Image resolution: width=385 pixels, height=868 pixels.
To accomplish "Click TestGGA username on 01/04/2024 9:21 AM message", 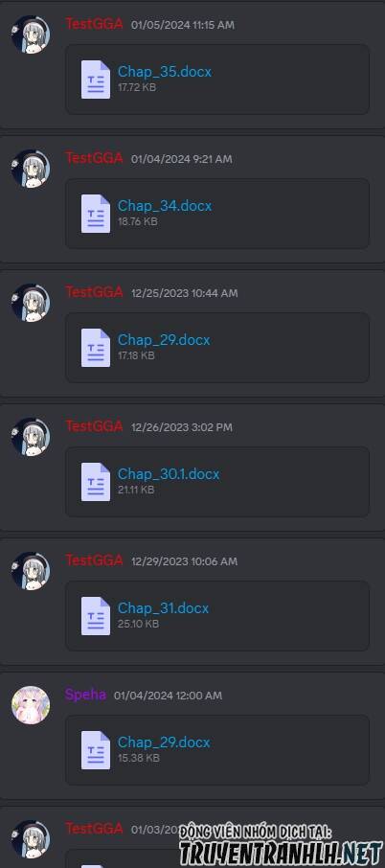I will [94, 158].
